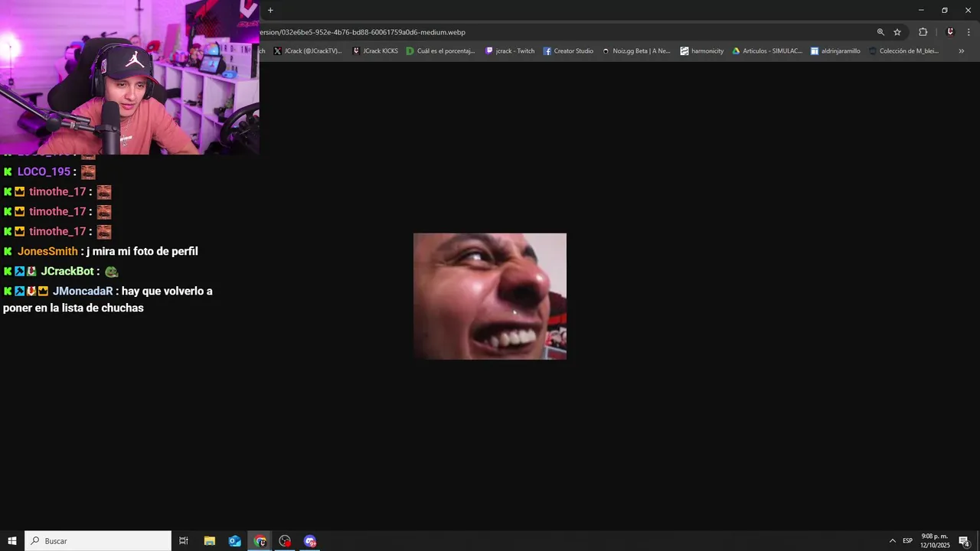980x551 pixels.
Task: Click the emote beside LOCO_195
Action: [88, 172]
